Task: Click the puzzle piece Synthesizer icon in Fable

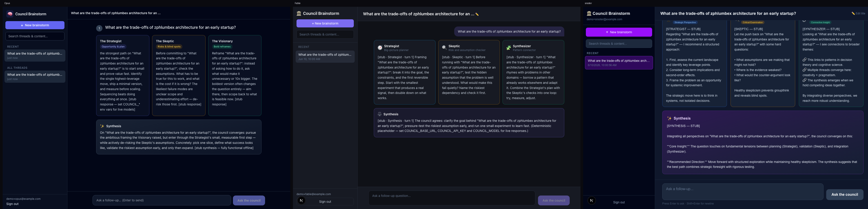Action: [x=509, y=48]
